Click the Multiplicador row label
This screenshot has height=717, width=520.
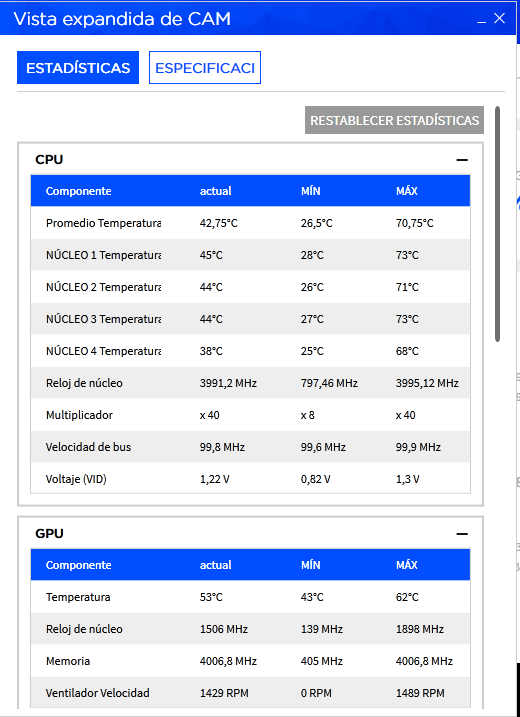coord(79,415)
